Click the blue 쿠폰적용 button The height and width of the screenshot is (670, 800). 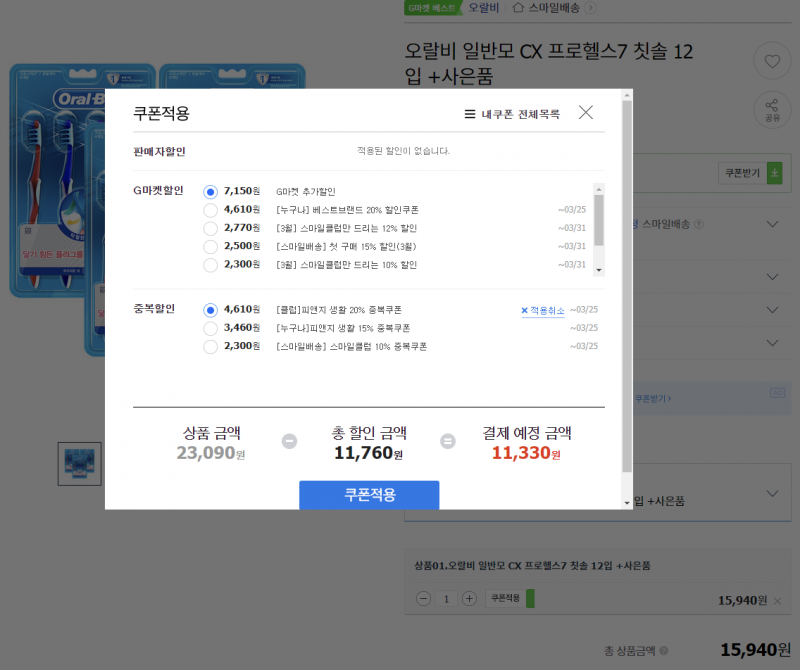[369, 494]
